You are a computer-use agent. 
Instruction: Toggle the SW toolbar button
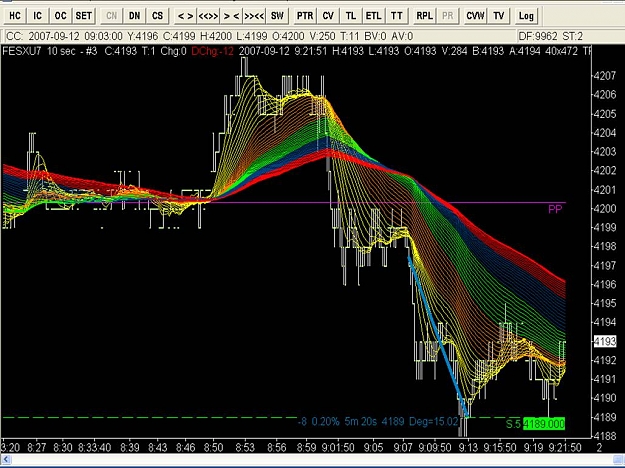point(277,16)
